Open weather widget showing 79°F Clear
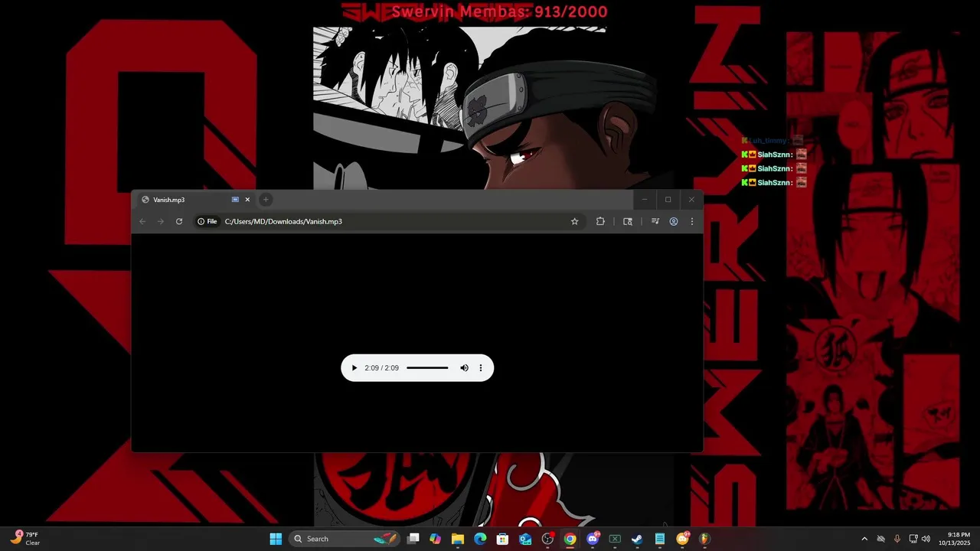 (x=24, y=539)
